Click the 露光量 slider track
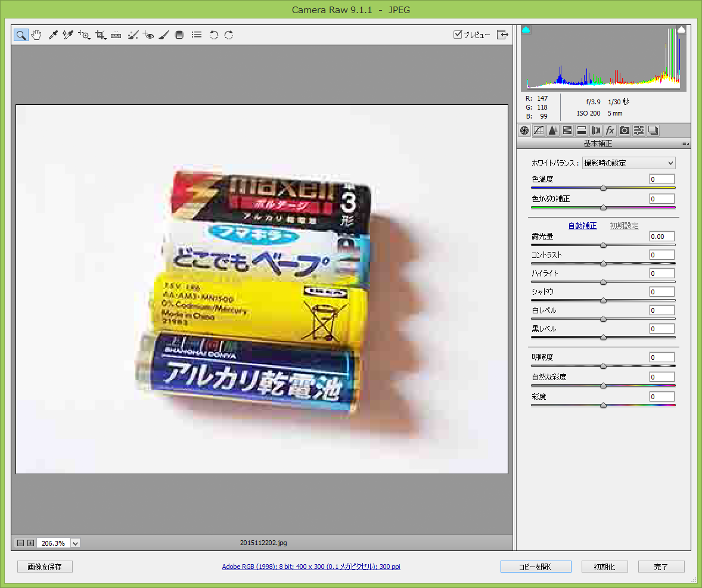This screenshot has width=702, height=588. [603, 245]
